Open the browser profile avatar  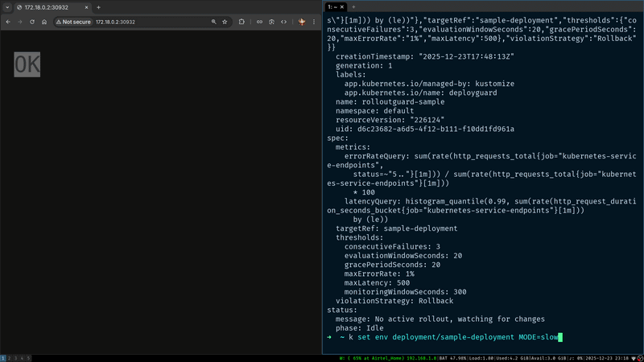point(302,22)
